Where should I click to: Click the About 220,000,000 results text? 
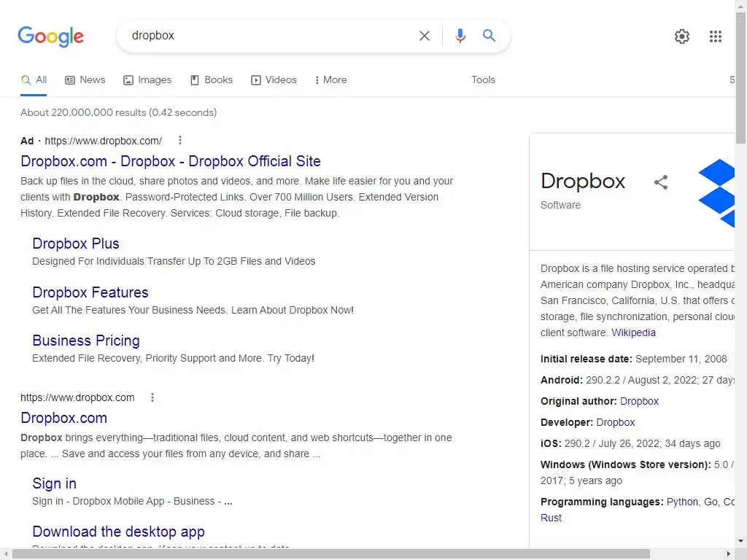coord(119,112)
